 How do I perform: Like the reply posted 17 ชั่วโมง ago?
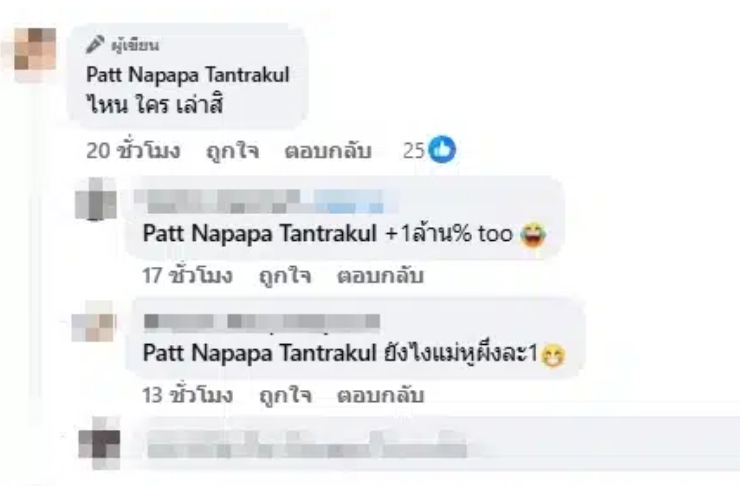coord(285,276)
